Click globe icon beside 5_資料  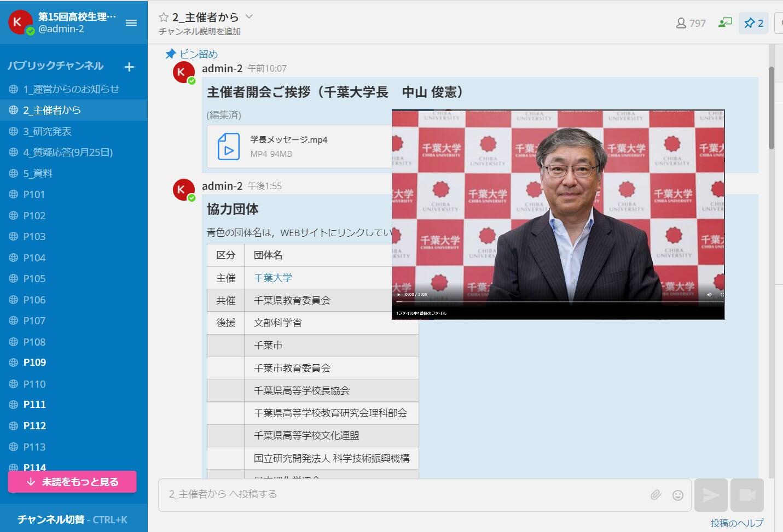14,173
